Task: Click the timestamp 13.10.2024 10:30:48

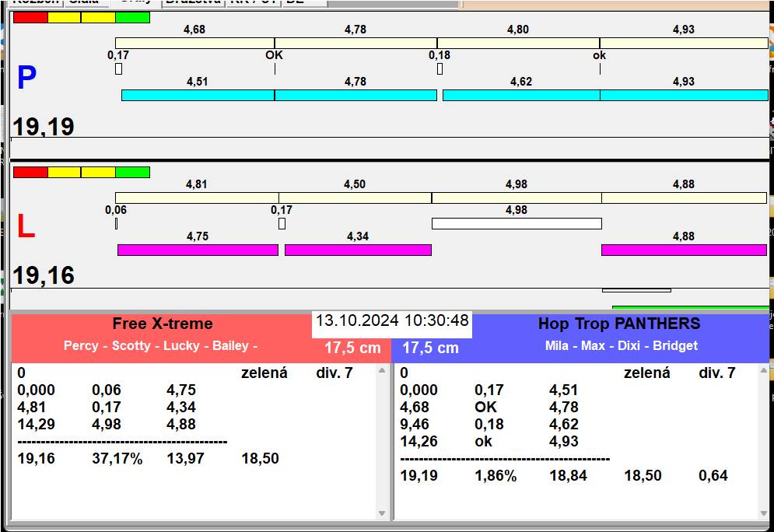Action: 392,320
